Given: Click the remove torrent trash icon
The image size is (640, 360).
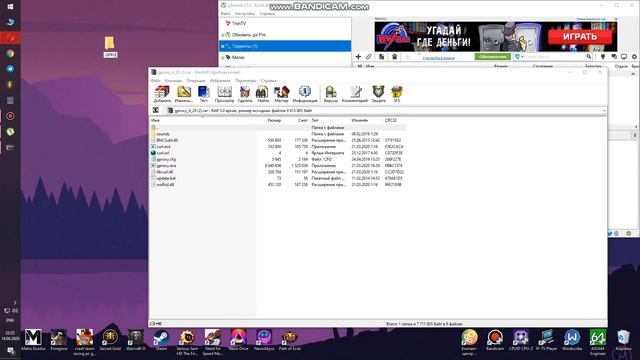Looking at the screenshot, I should [394, 57].
